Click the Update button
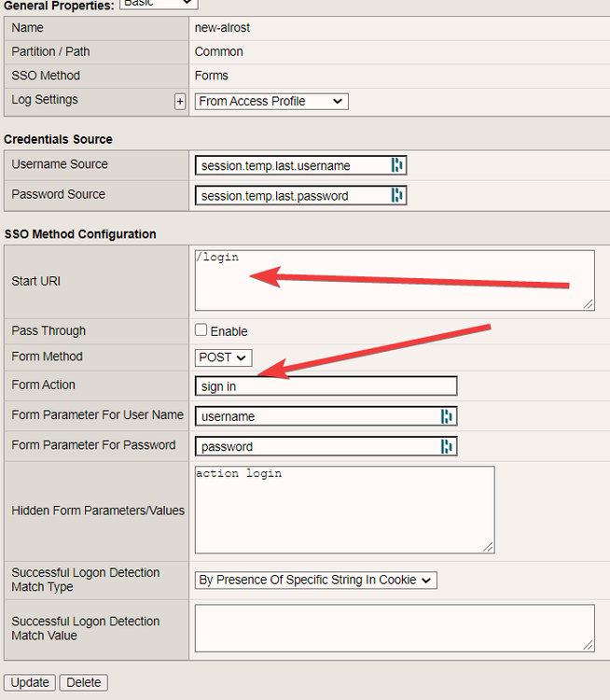 point(30,682)
